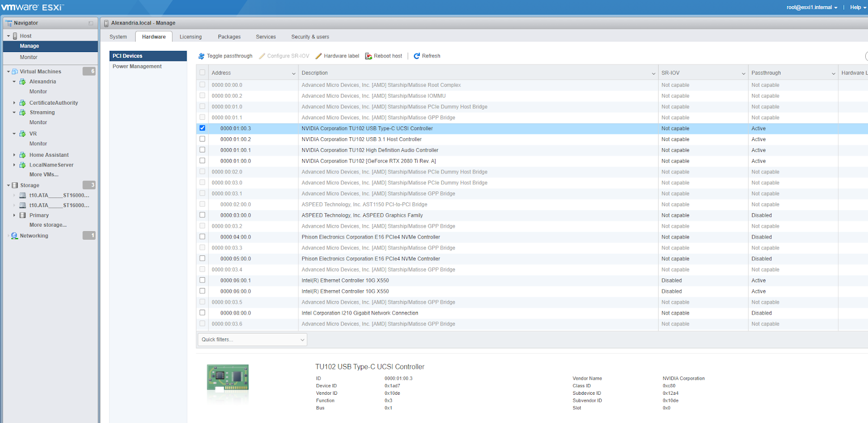
Task: Open the More VMs... link
Action: click(x=44, y=175)
